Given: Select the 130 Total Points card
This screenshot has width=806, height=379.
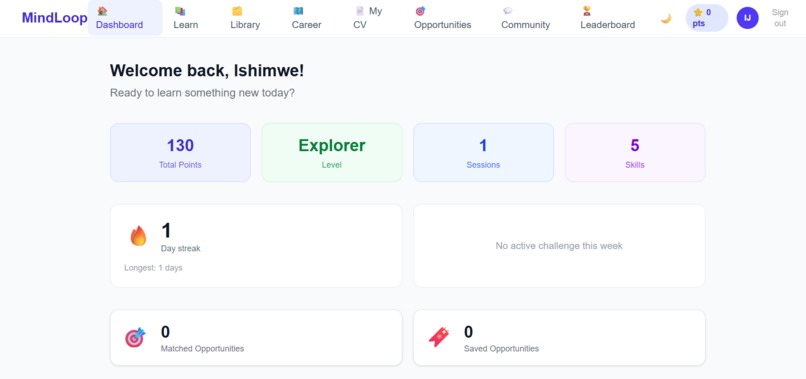Looking at the screenshot, I should coord(180,152).
